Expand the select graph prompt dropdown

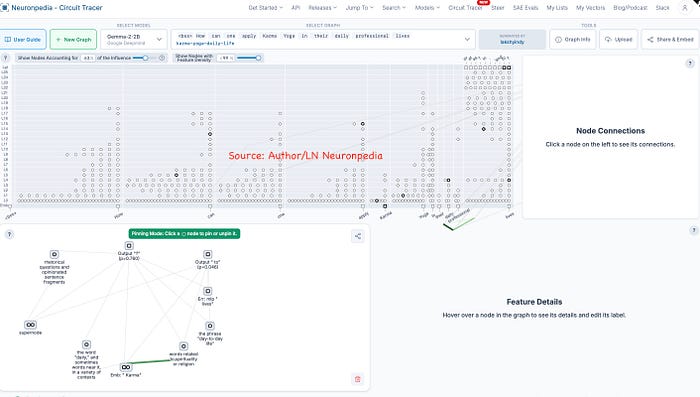tap(467, 39)
